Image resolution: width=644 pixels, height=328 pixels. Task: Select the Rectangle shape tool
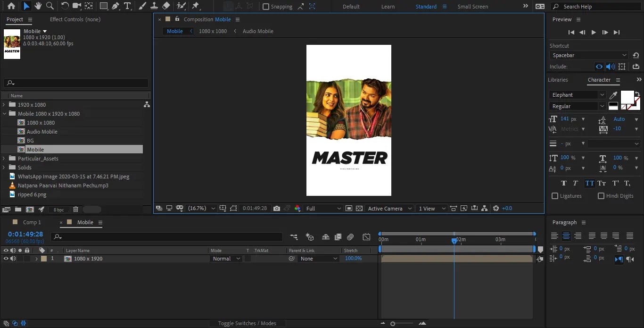[104, 6]
